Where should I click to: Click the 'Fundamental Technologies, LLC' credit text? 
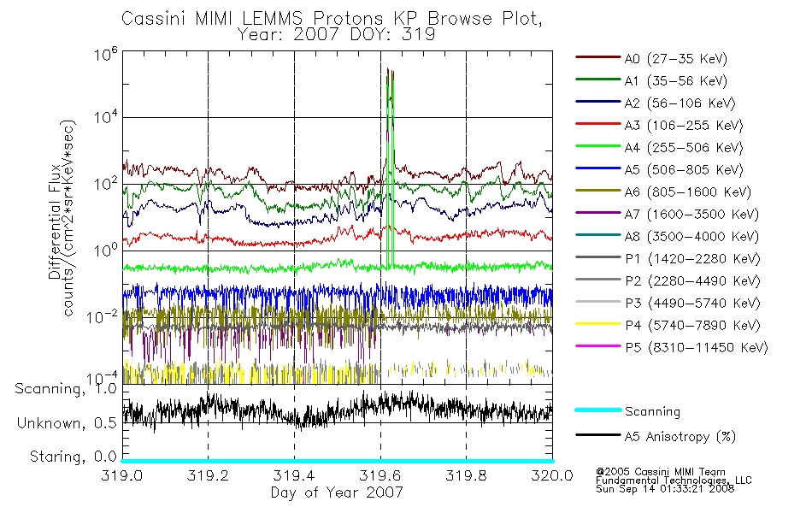(674, 480)
